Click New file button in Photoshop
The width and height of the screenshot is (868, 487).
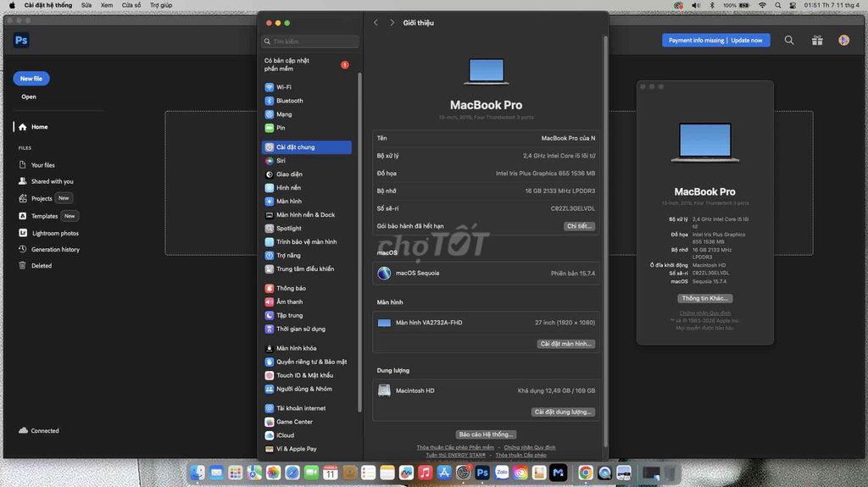[31, 79]
